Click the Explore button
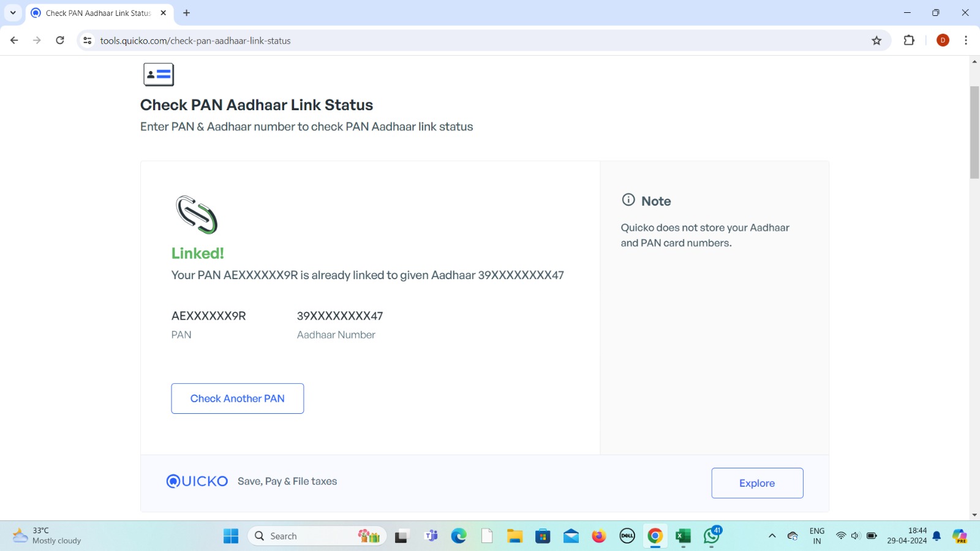This screenshot has height=551, width=980. (757, 483)
